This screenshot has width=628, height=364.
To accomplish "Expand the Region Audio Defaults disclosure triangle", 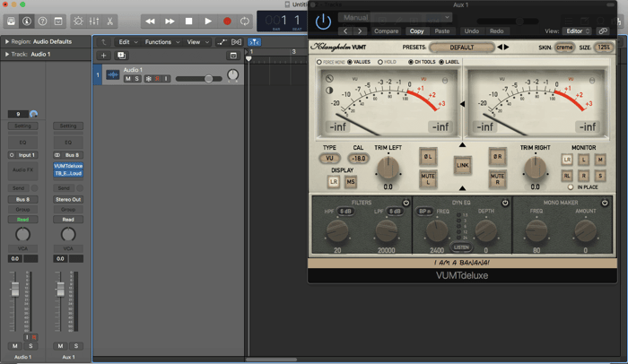I will pos(7,41).
